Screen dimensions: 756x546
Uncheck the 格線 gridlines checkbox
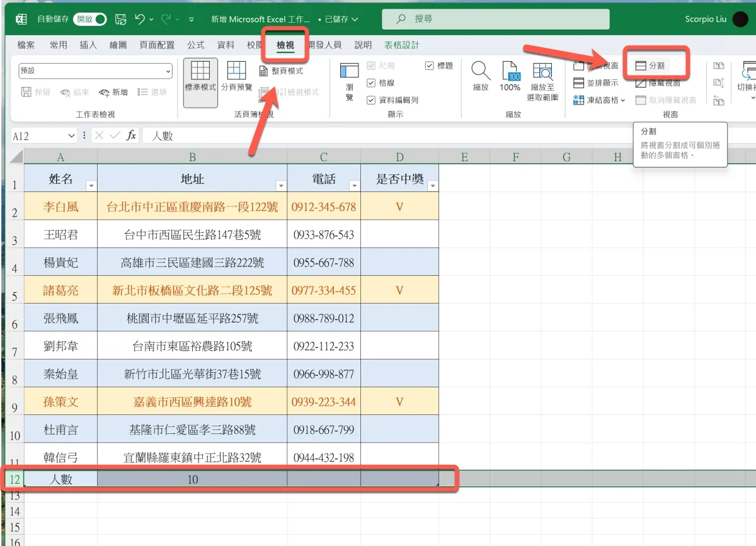click(371, 83)
